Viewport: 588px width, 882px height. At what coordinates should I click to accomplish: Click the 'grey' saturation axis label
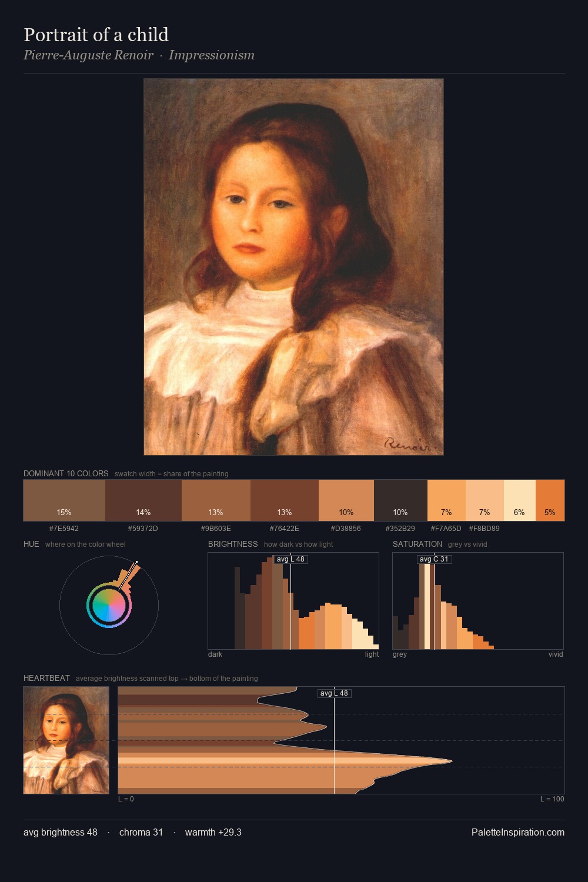tap(400, 654)
